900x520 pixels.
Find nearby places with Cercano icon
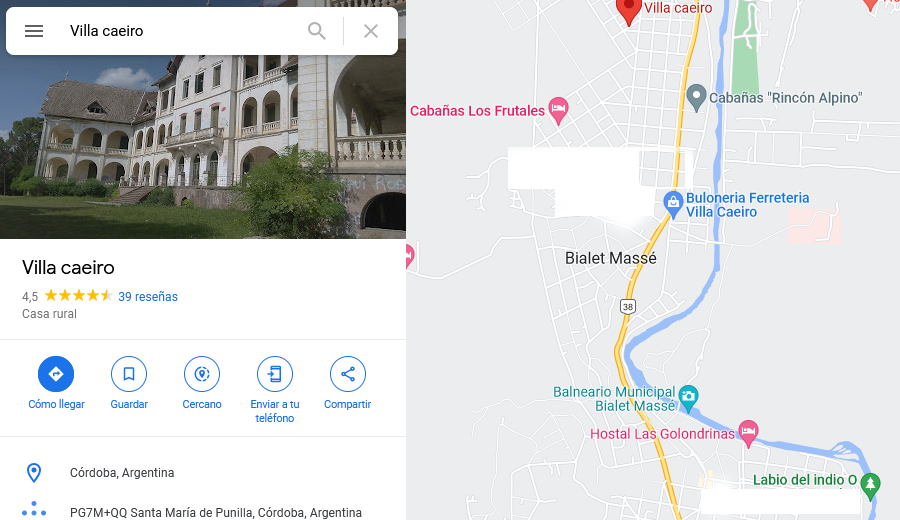click(202, 374)
